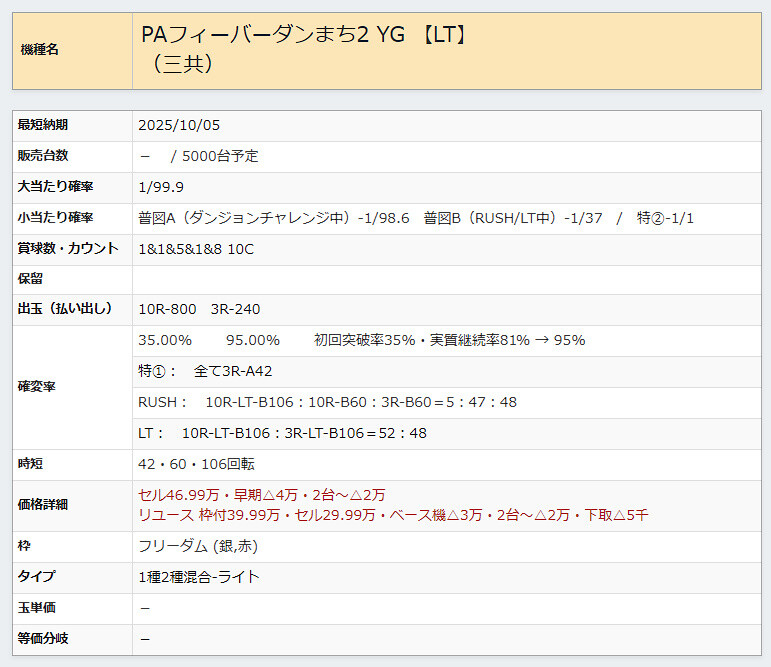
Task: Click the 初回突破率35% continuation rate text
Action: 449,340
